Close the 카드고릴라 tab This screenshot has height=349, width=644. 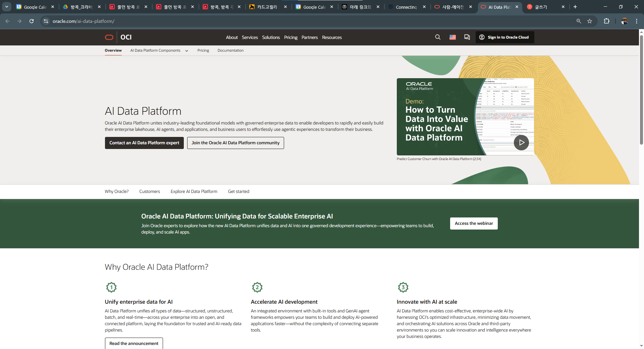tap(285, 7)
